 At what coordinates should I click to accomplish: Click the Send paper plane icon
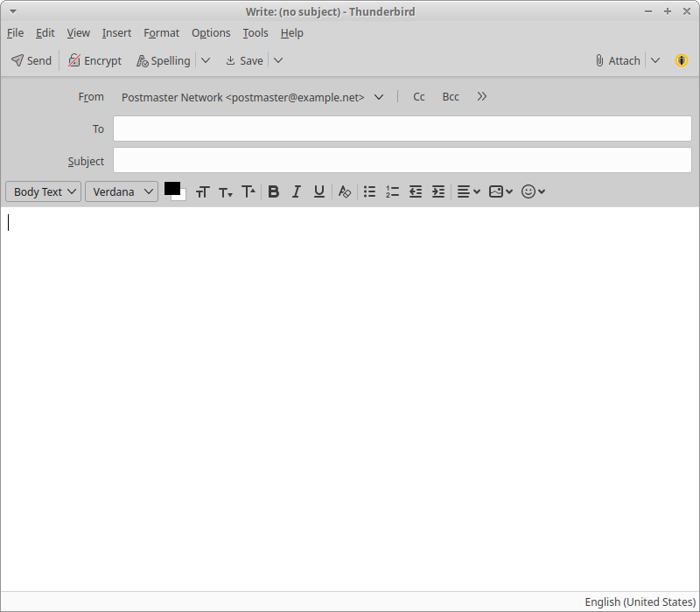[17, 60]
